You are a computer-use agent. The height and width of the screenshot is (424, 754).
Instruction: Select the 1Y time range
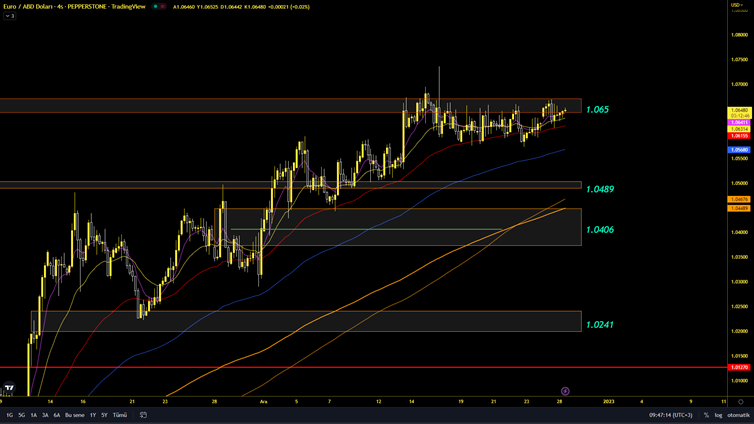[x=93, y=415]
